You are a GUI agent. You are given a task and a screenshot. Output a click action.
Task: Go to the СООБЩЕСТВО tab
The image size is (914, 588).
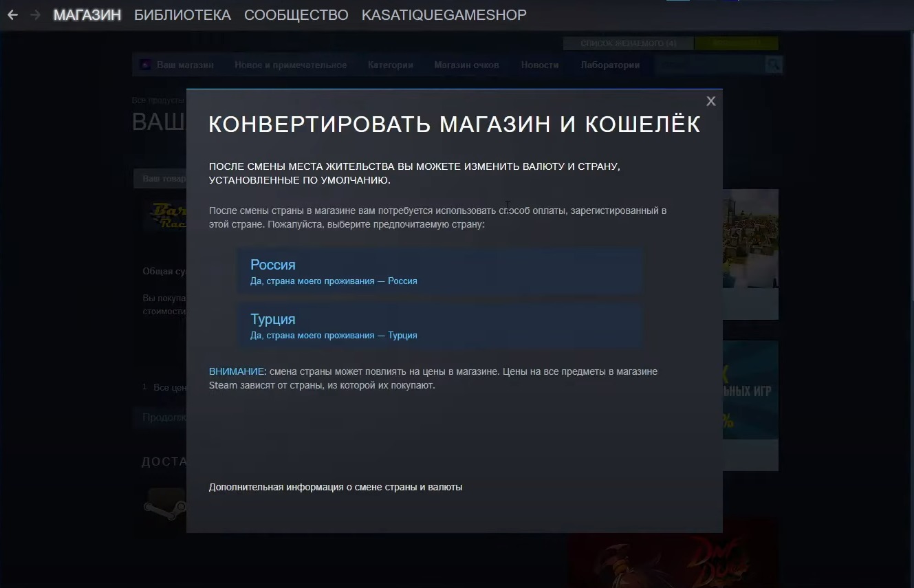296,15
